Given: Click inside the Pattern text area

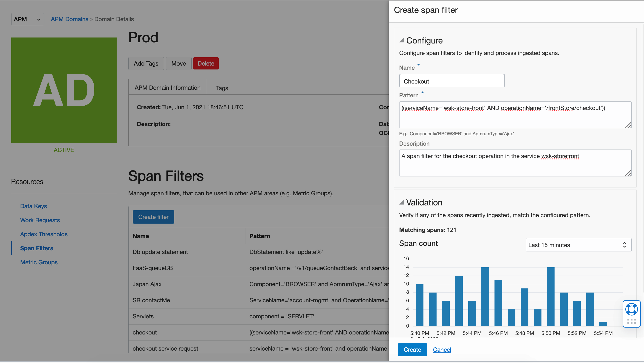Looking at the screenshot, I should tap(515, 115).
